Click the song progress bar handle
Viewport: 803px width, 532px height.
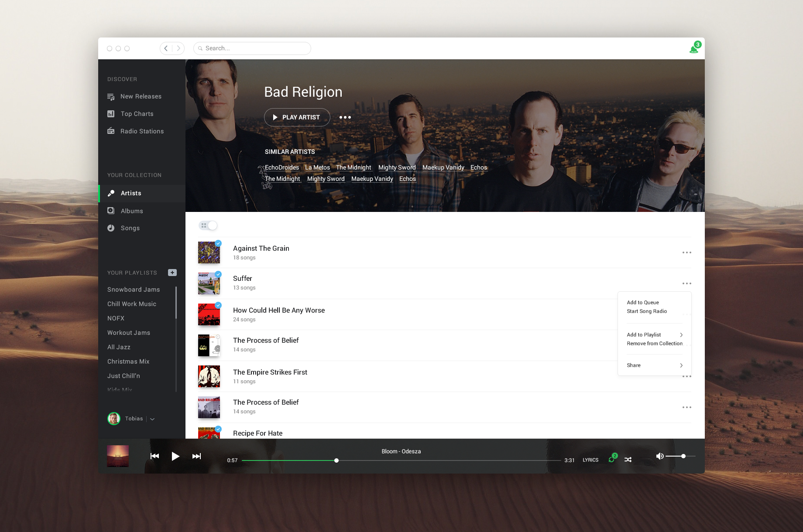click(x=336, y=460)
